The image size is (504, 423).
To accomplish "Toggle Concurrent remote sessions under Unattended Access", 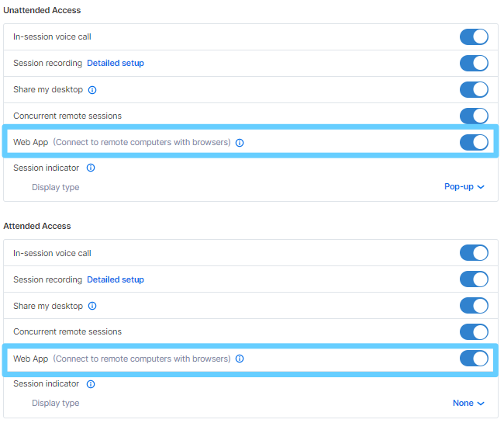I will [474, 116].
